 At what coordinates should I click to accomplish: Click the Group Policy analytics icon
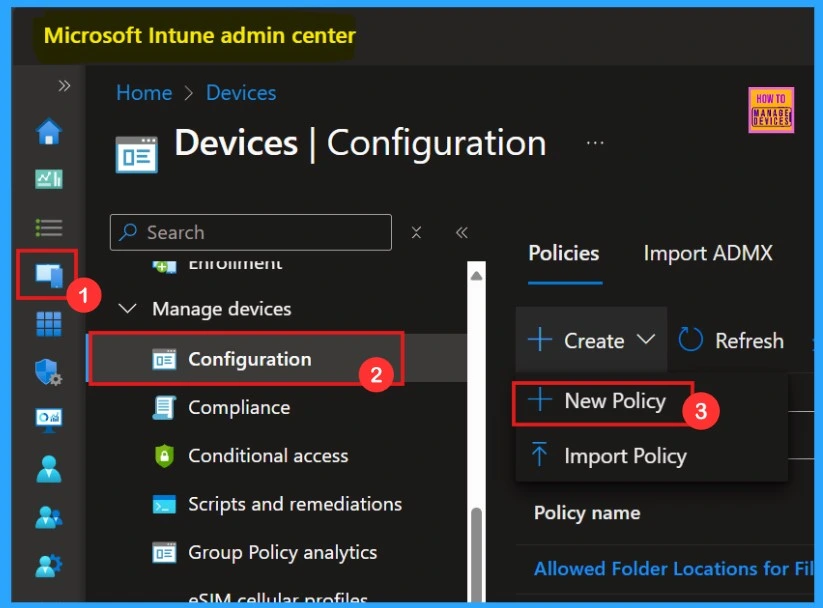pos(164,552)
